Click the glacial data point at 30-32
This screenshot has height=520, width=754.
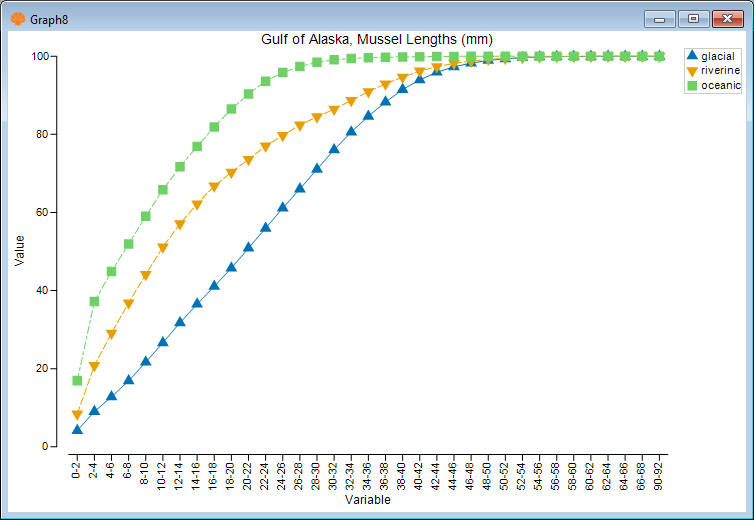click(x=334, y=148)
